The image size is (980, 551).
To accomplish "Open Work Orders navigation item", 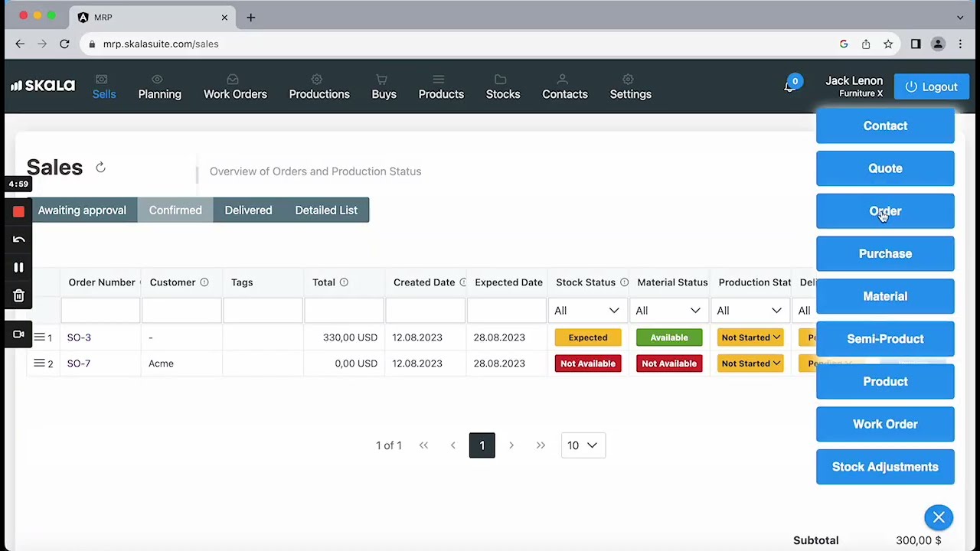I will coord(235,87).
